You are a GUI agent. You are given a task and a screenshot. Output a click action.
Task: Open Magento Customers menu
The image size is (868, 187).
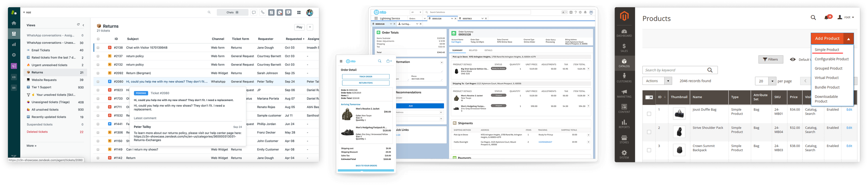(624, 78)
